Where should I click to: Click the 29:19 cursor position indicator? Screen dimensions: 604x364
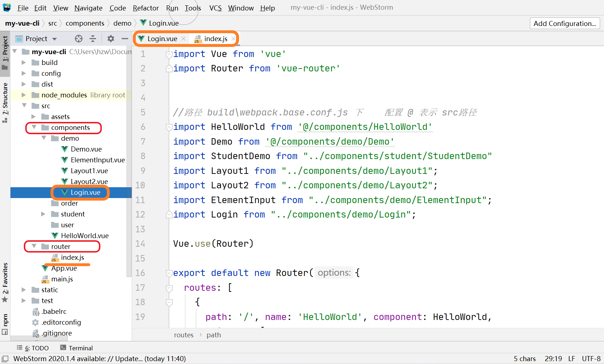coord(553,359)
